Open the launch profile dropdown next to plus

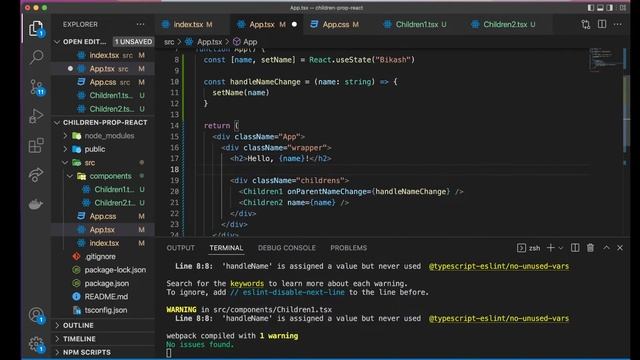[561, 248]
